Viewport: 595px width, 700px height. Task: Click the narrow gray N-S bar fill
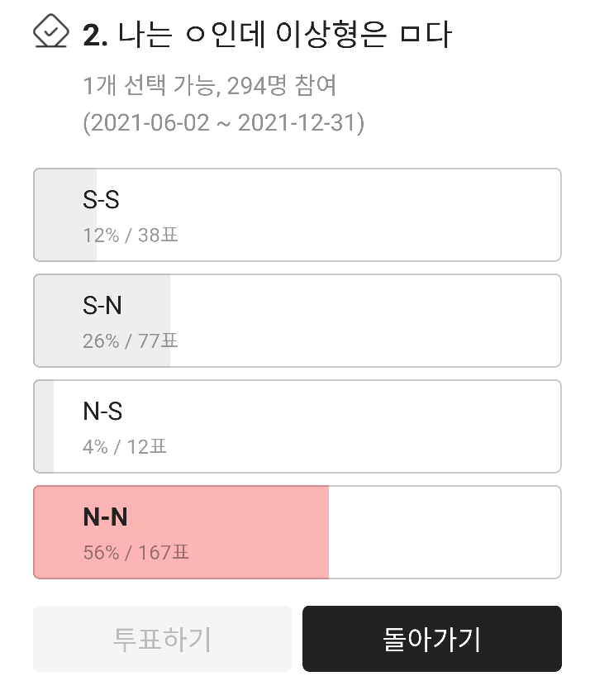coord(45,426)
